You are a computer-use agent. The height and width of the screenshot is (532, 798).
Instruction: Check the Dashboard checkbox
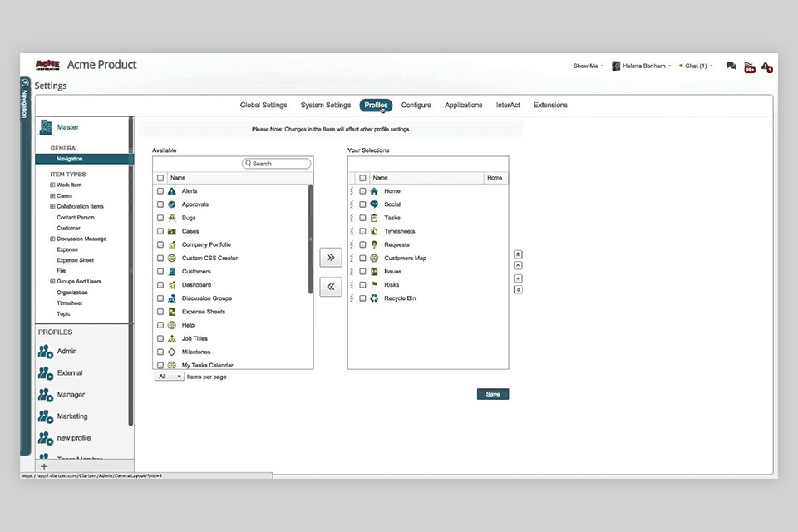click(x=160, y=285)
